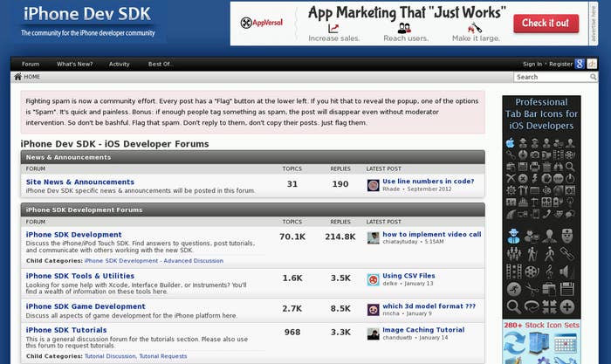This screenshot has height=364, width=611.
Task: Open which 3d model format ??? post
Action: tap(429, 306)
